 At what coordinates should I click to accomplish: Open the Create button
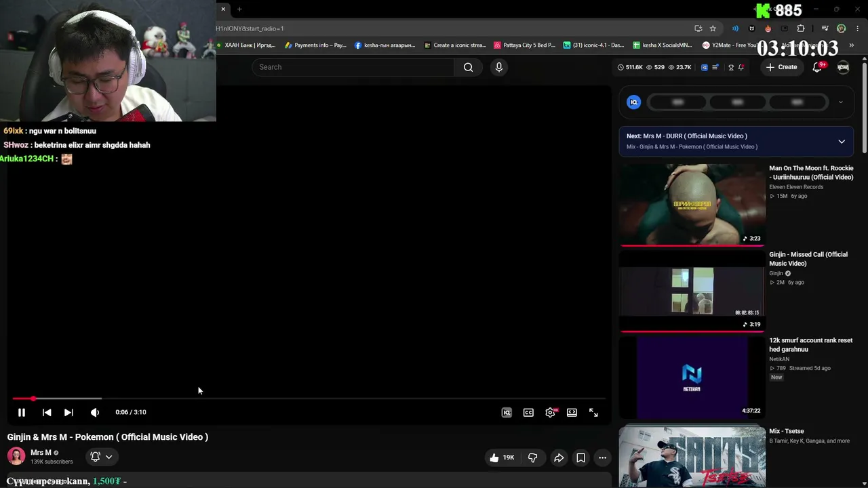[781, 67]
